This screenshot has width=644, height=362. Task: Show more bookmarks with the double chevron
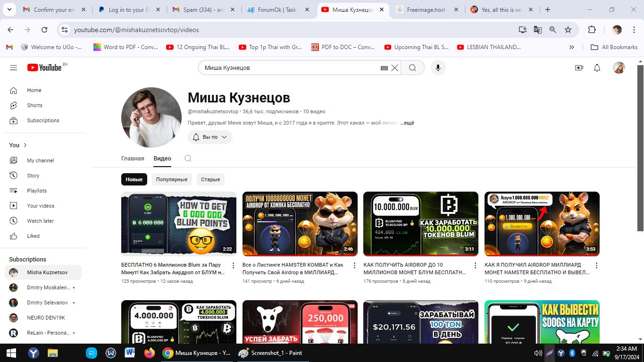point(572,47)
